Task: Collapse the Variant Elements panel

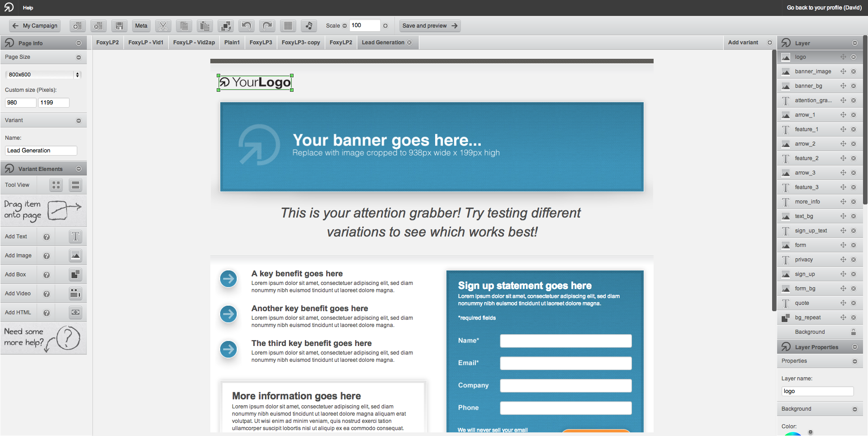Action: tap(79, 169)
